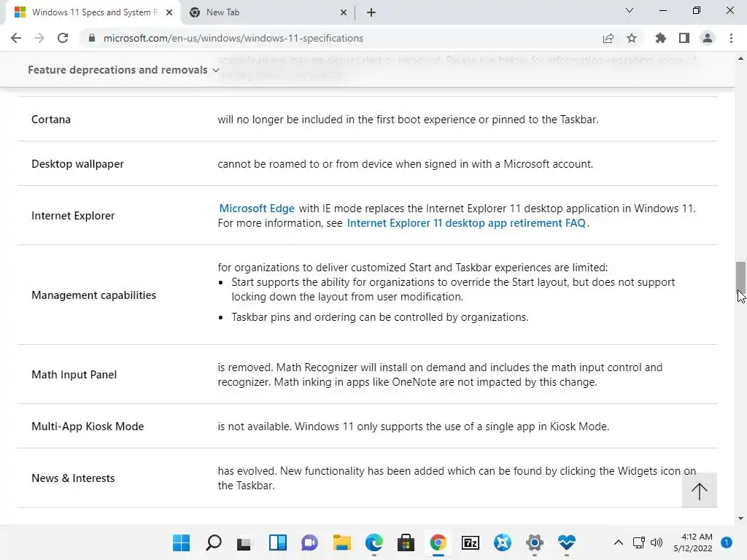Viewport: 747px width, 560px height.
Task: Click the Math Input Panel label
Action: 74,375
